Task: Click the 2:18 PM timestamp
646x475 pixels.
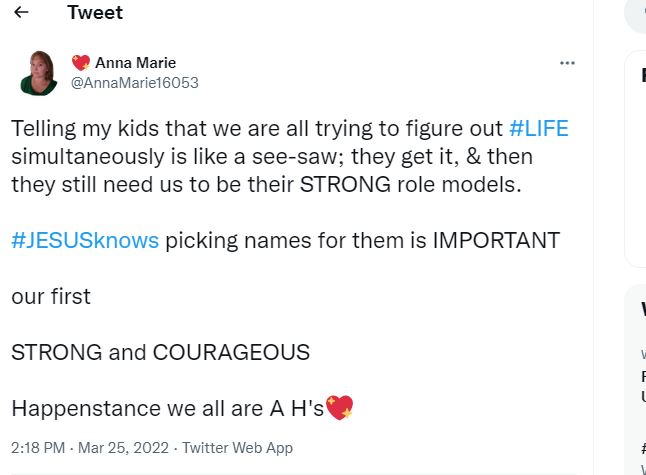Action: [x=38, y=448]
